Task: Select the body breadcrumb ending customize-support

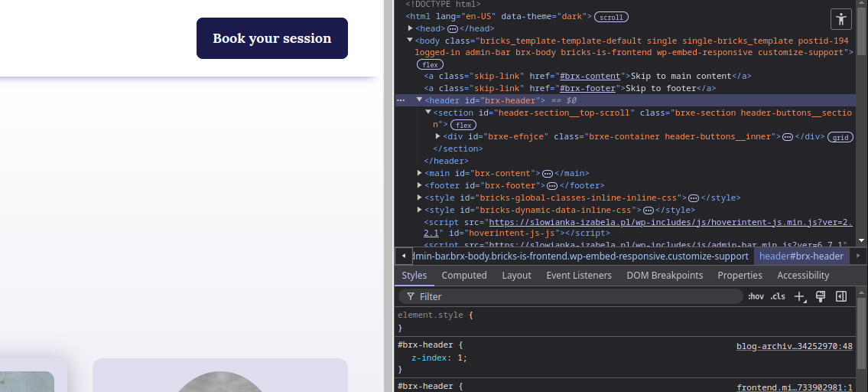Action: tap(581, 256)
